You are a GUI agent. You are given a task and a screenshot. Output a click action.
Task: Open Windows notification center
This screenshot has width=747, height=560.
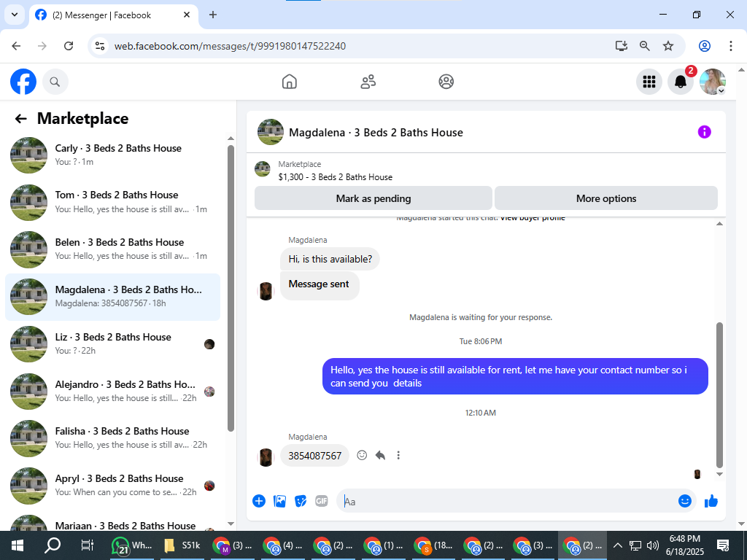(723, 545)
